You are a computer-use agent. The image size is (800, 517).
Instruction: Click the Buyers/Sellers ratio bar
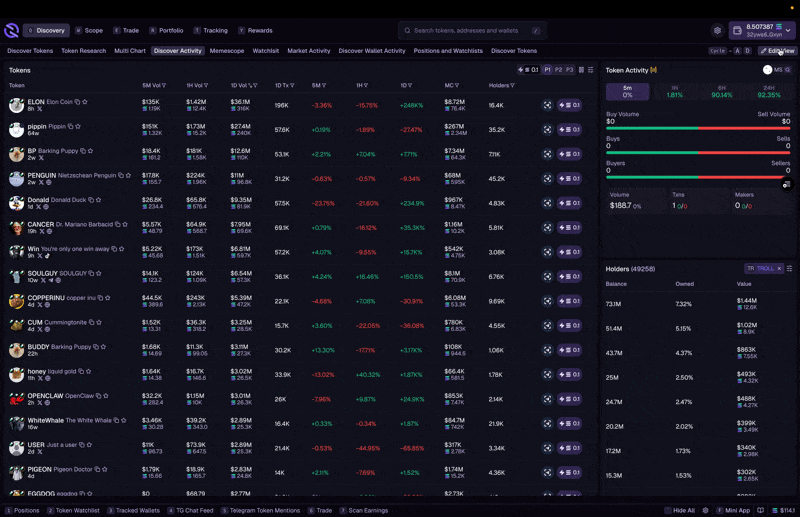(698, 177)
